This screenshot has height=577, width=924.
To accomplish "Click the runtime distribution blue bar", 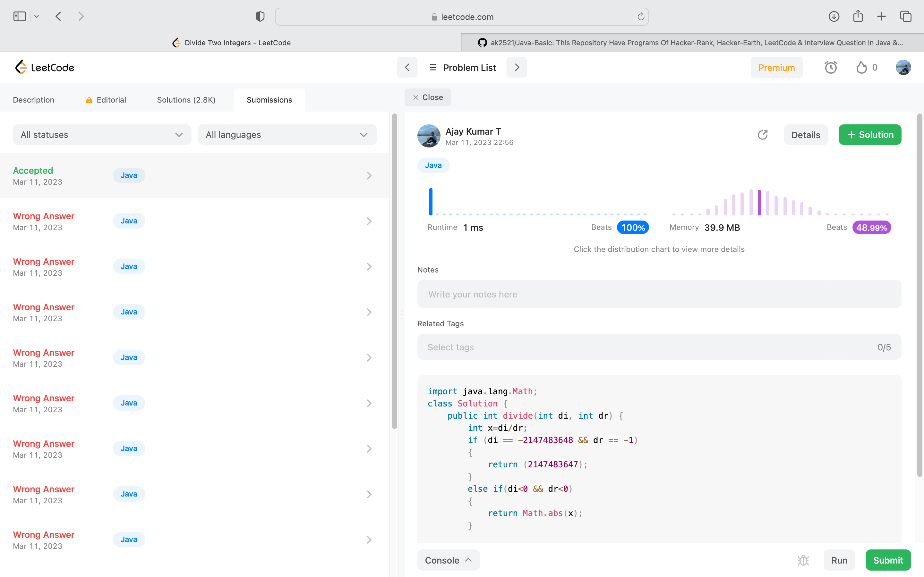I will [x=431, y=202].
